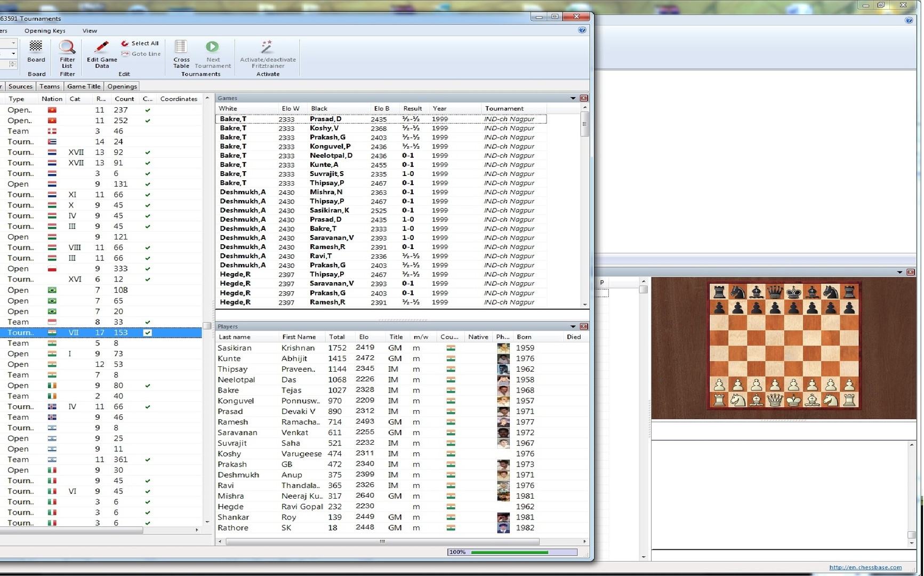The width and height of the screenshot is (924, 576).
Task: Go to Next Tournament icon
Action: (x=212, y=47)
